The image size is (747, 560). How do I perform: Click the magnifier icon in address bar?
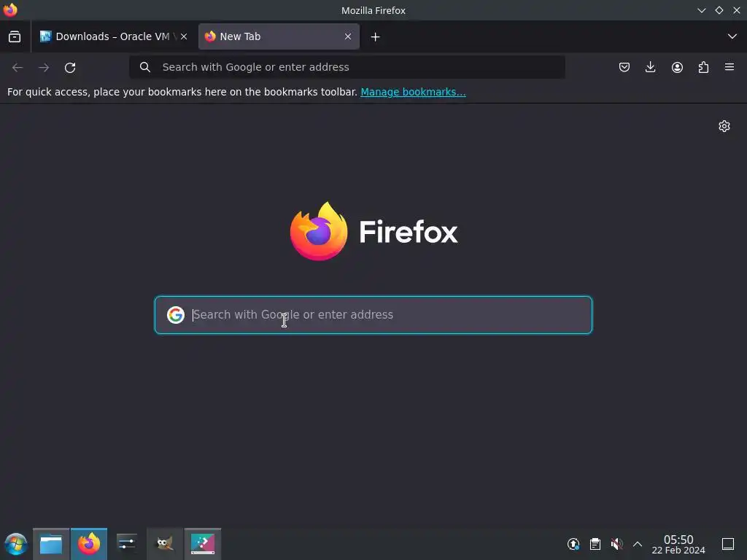coord(145,67)
